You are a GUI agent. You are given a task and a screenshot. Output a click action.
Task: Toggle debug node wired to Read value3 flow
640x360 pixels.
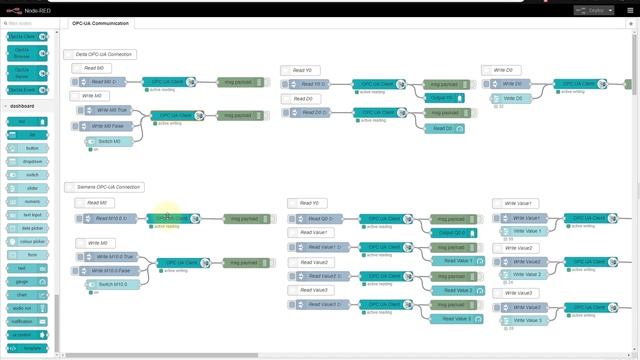(x=480, y=305)
